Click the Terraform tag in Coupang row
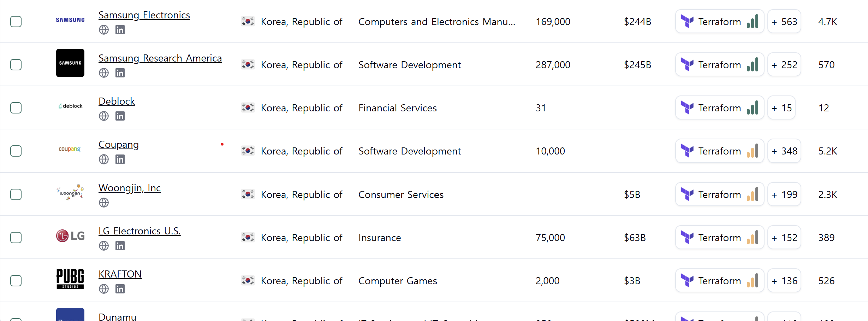This screenshot has width=868, height=321. coord(720,151)
